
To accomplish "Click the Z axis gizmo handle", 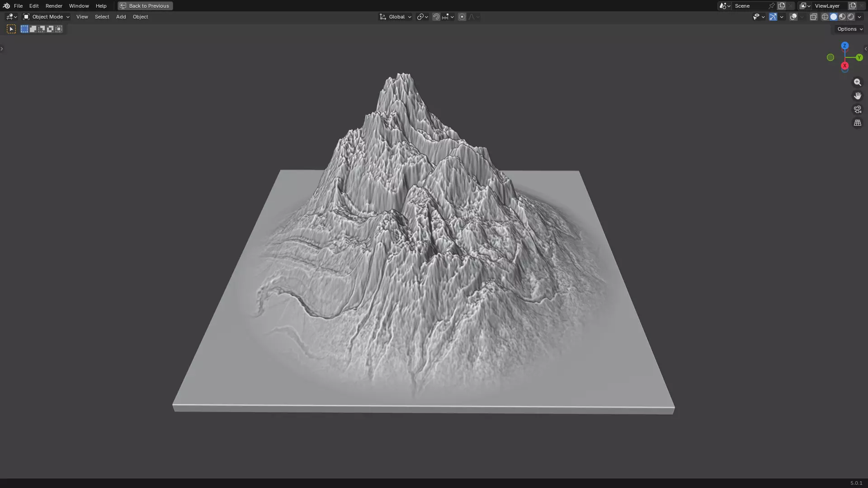I will coord(844,46).
